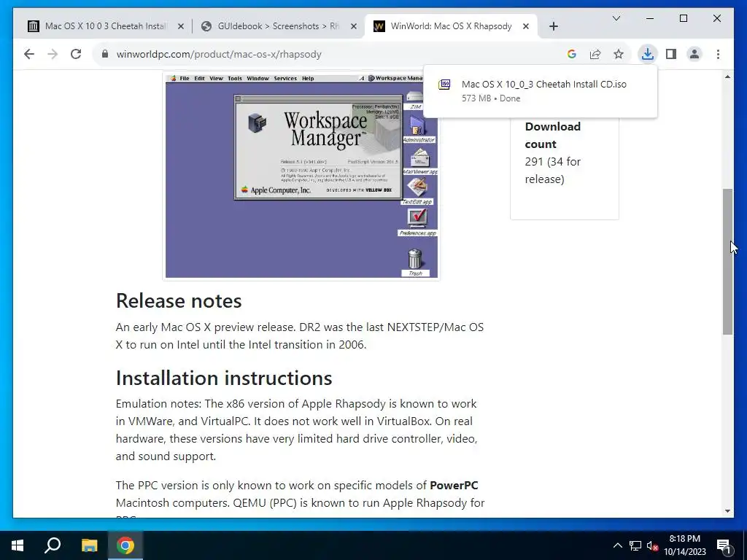Click the Installation instructions heading
This screenshot has width=747, height=560.
(x=224, y=378)
